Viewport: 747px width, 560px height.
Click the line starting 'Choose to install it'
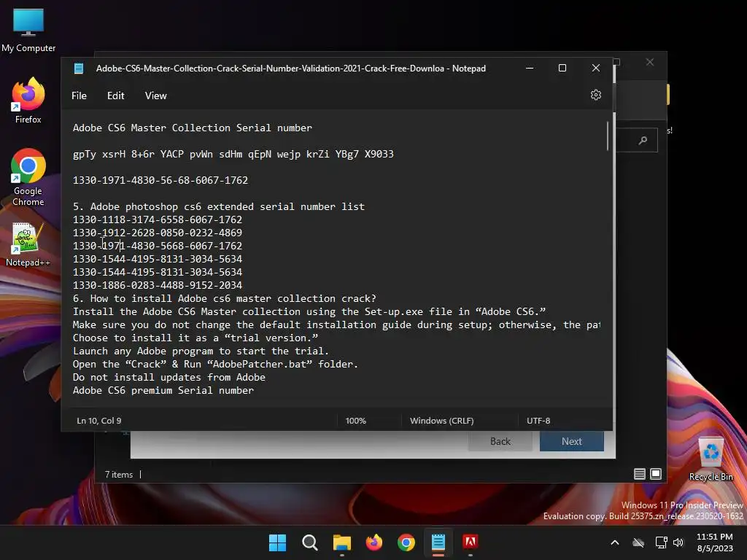[196, 338]
